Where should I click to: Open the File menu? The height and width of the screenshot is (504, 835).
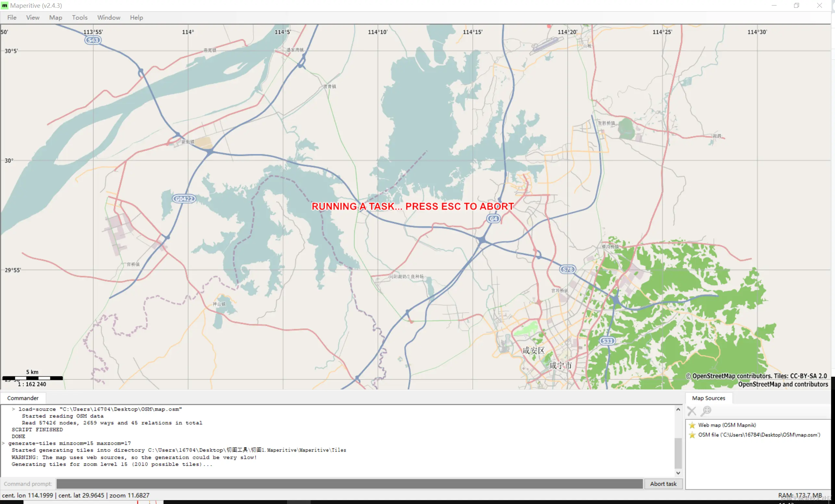click(x=11, y=18)
